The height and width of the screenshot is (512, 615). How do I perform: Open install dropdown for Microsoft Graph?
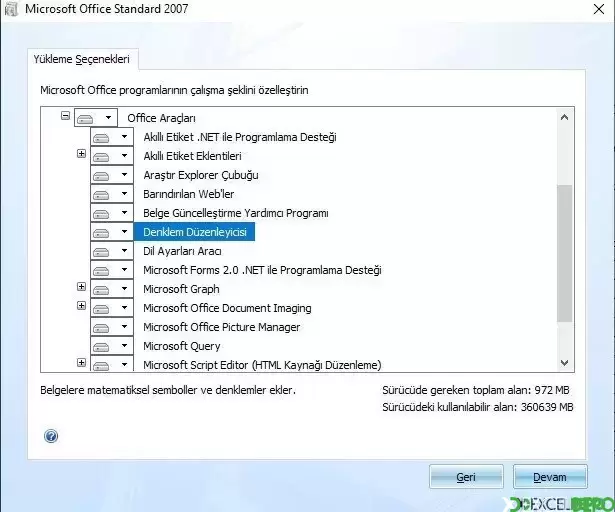coord(112,289)
